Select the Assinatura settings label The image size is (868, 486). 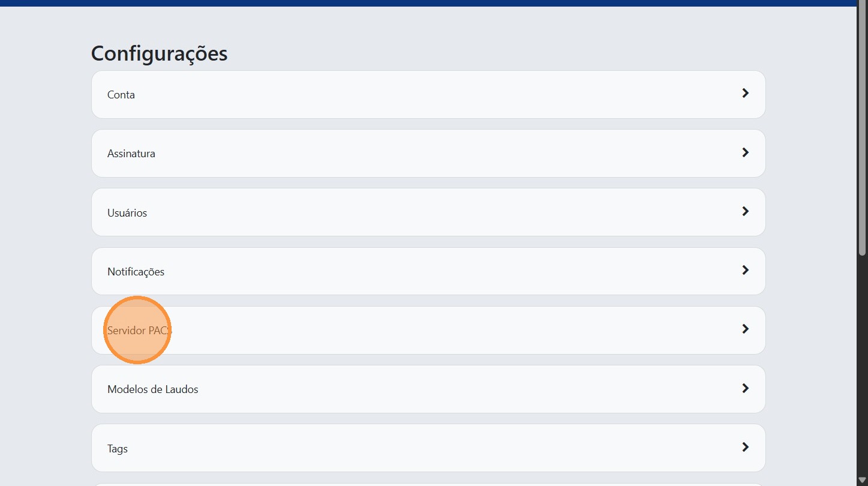coord(131,154)
